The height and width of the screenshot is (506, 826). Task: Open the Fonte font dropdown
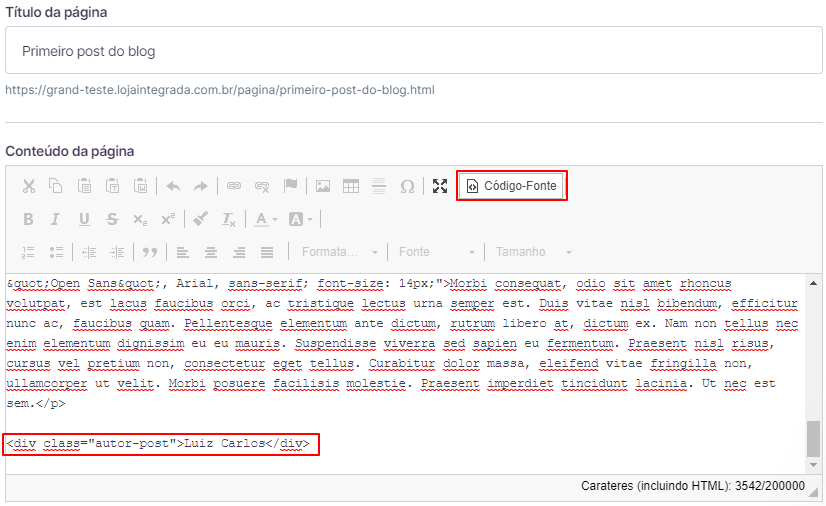pyautogui.click(x=437, y=252)
